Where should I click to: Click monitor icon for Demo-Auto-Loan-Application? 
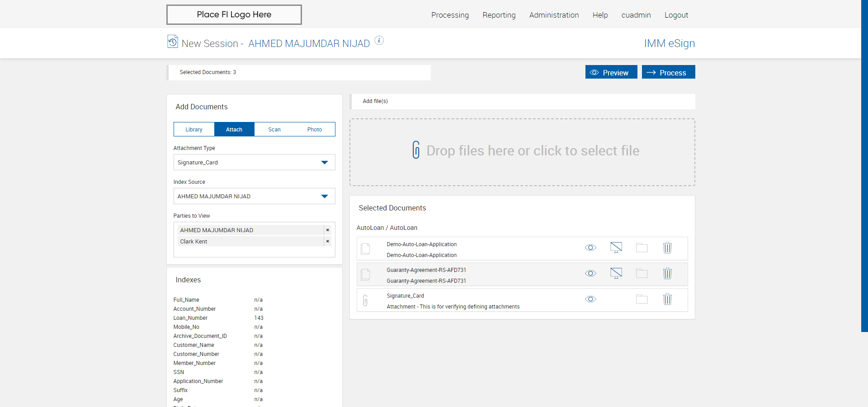[x=616, y=248]
